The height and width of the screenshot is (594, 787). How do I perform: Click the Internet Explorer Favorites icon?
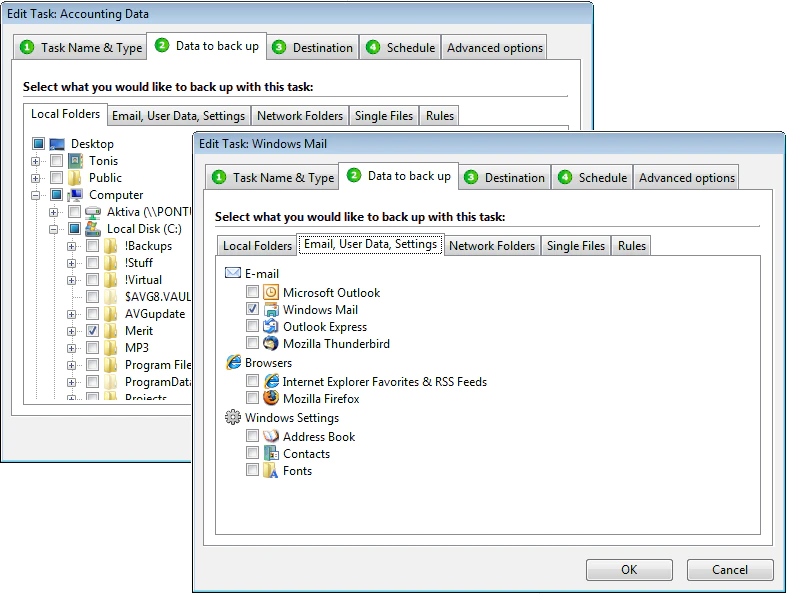tap(271, 381)
